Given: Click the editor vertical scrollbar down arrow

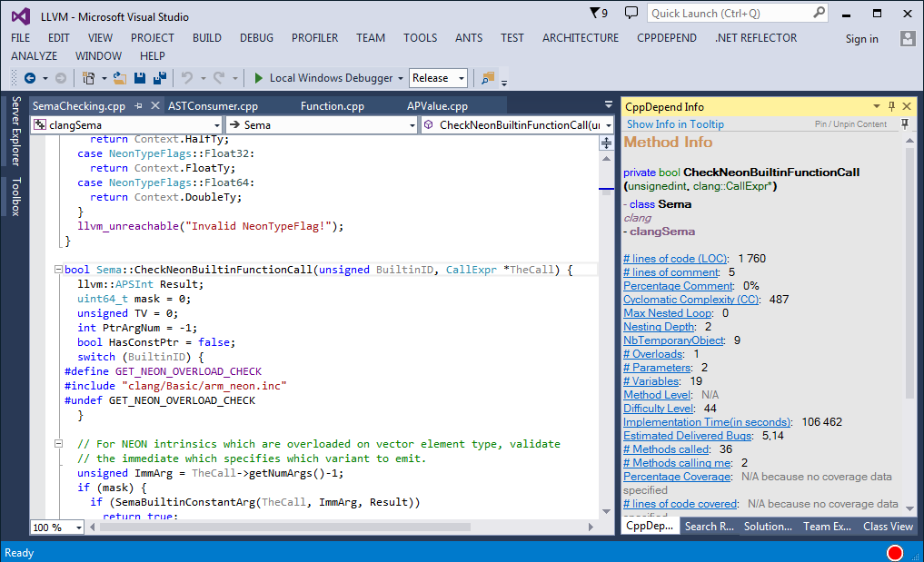Looking at the screenshot, I should [x=606, y=511].
